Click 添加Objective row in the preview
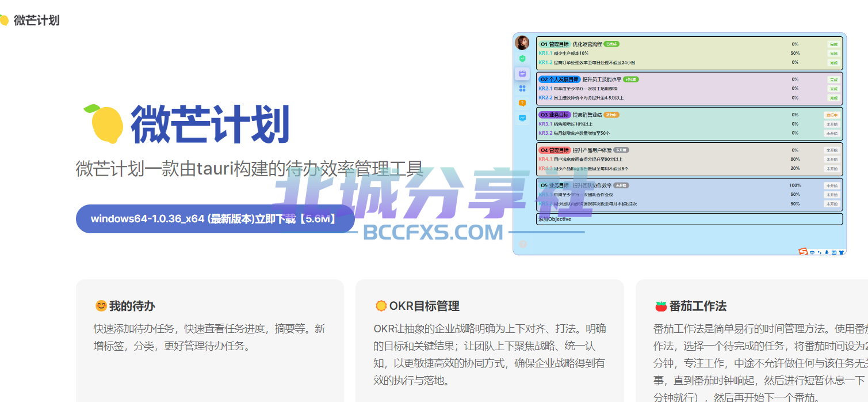The image size is (868, 402). click(x=689, y=219)
